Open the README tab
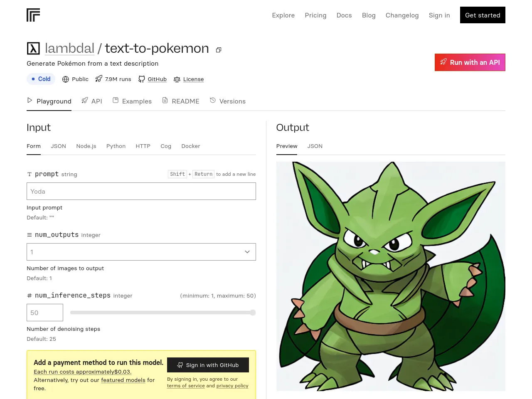Screen dimensions: 532x399 [x=181, y=101]
